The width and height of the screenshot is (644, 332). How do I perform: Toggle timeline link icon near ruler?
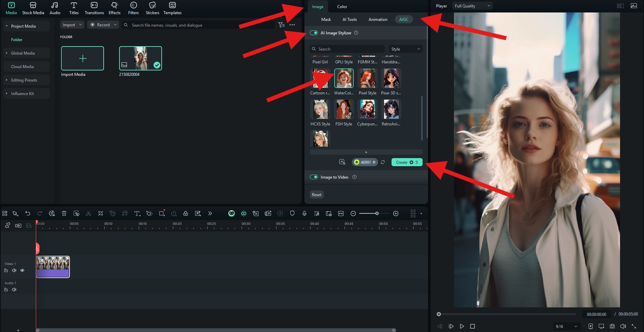pos(7,225)
